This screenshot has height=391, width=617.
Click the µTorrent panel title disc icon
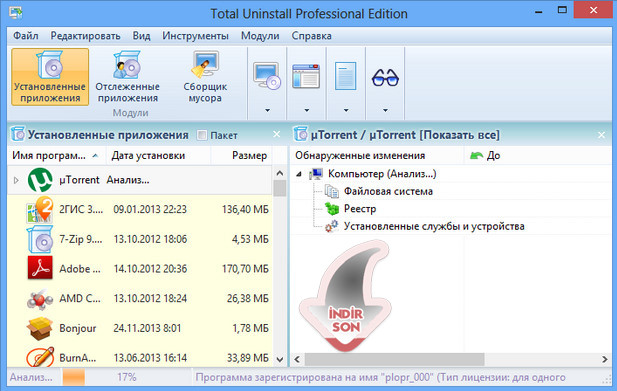point(301,135)
